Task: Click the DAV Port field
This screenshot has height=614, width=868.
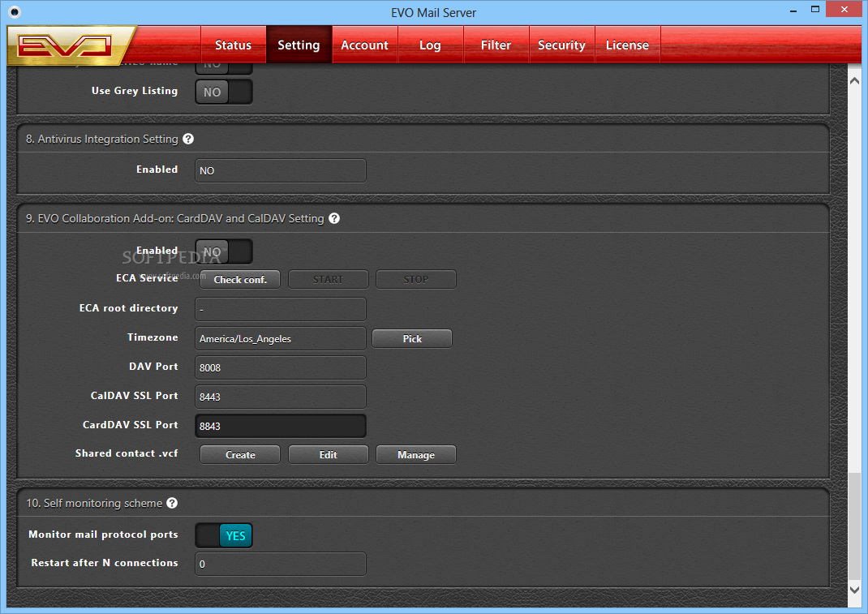Action: (x=281, y=367)
